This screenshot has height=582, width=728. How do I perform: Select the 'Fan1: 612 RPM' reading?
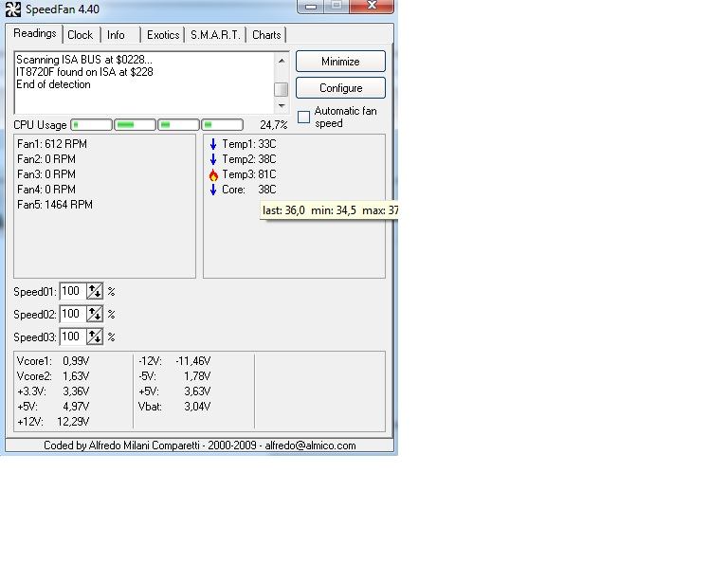tap(52, 144)
